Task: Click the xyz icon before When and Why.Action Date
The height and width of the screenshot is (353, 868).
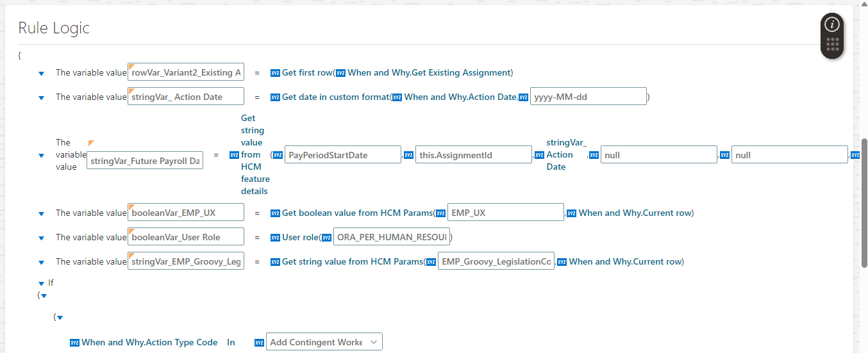Action: point(397,97)
